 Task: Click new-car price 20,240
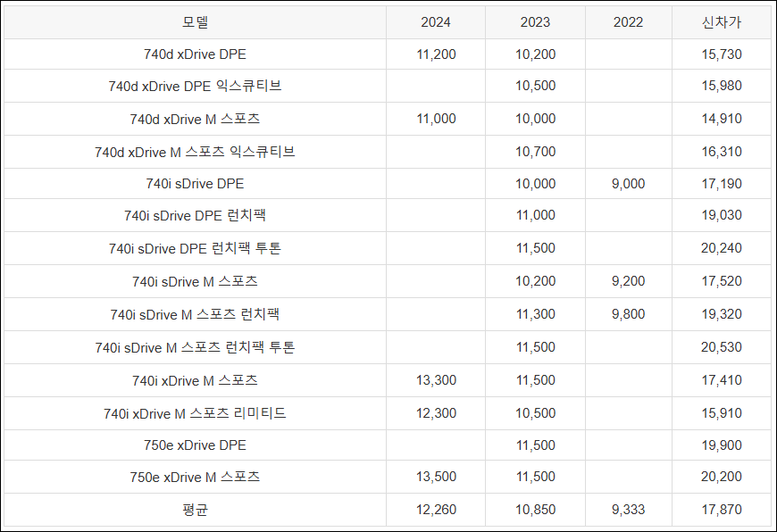point(722,248)
